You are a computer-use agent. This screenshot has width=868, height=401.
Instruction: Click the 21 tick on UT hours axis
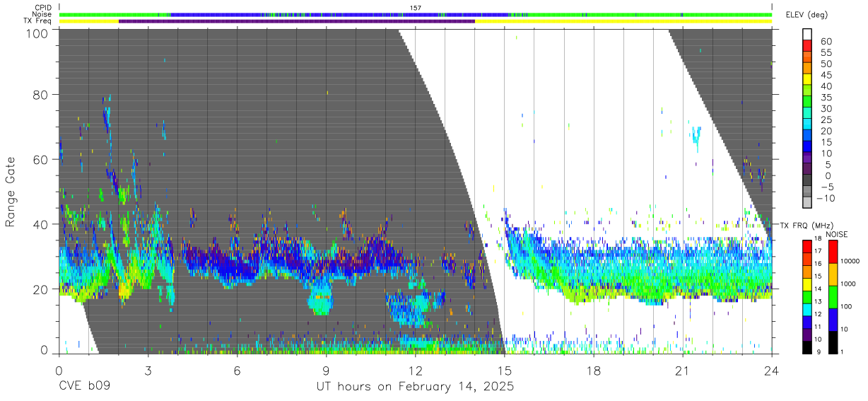tap(683, 370)
